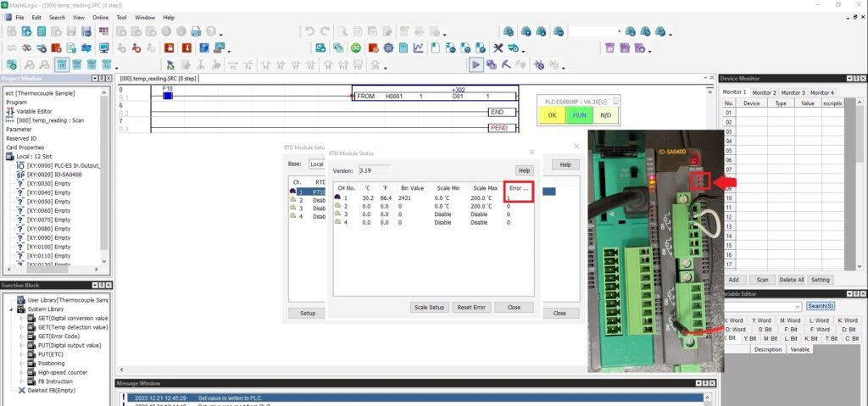This screenshot has width=868, height=406.
Task: Open the Tool menu
Action: (x=121, y=18)
